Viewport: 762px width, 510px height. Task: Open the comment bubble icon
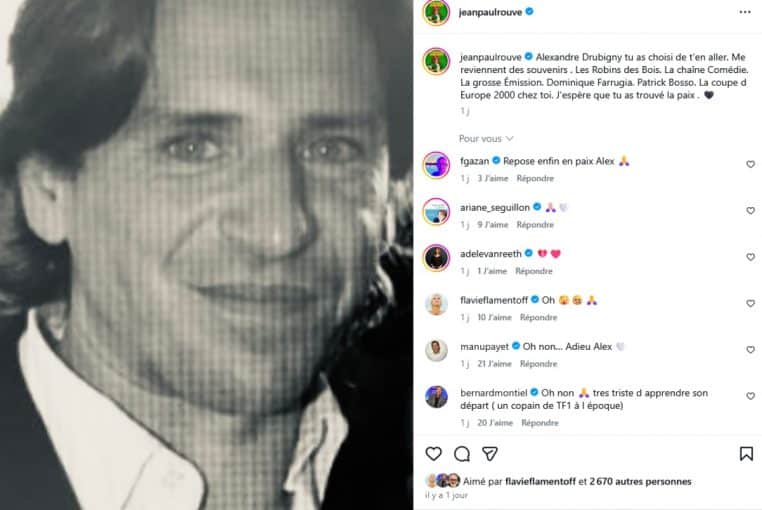tap(461, 453)
